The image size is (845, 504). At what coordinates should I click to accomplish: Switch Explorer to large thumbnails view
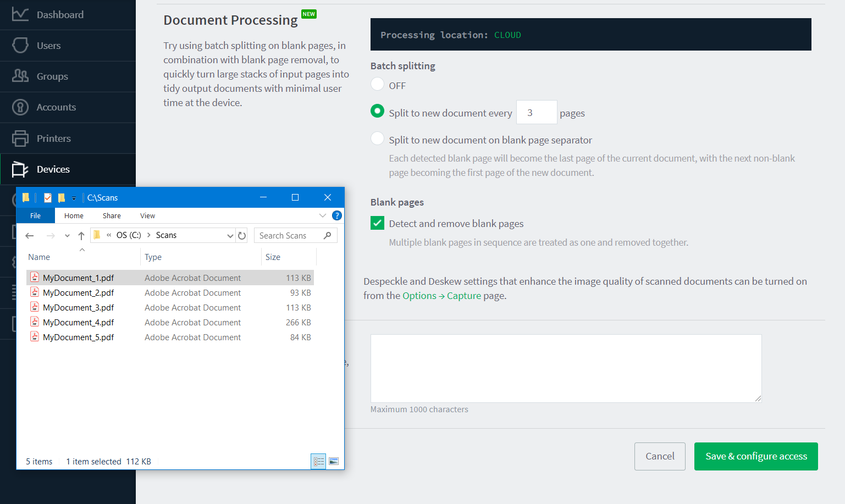coord(334,462)
